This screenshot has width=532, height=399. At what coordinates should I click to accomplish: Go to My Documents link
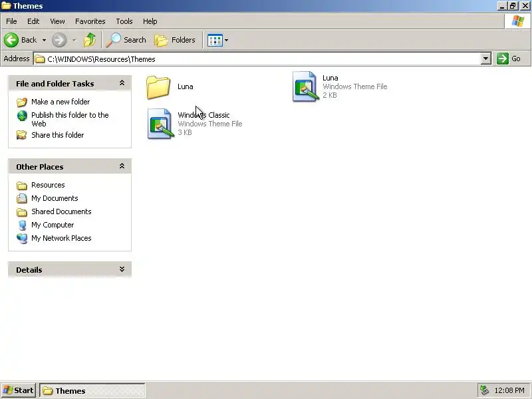coord(55,198)
